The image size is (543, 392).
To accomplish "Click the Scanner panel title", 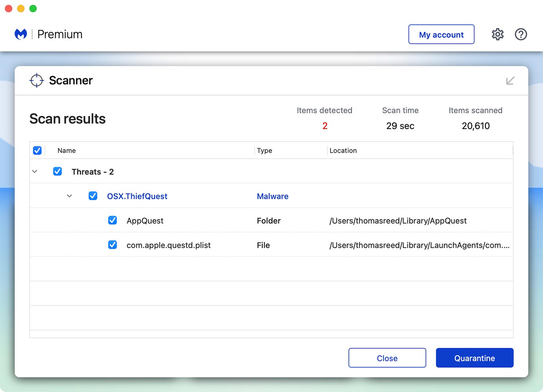I will tap(71, 80).
